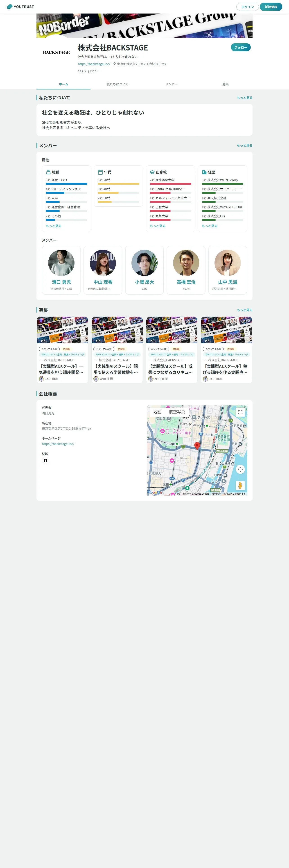The image size is (289, 868).
Task: Open the job titled 成果につながるカリキュ
Action: pyautogui.click(x=171, y=369)
